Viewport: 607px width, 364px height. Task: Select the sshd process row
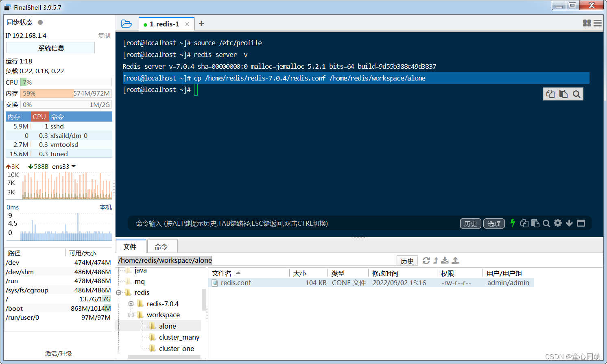click(x=59, y=126)
